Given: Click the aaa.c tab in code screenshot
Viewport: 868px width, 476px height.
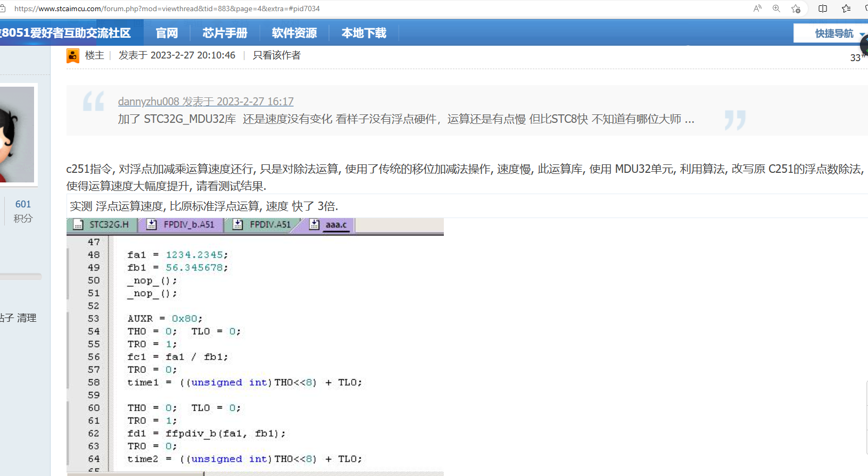Looking at the screenshot, I should tap(330, 225).
